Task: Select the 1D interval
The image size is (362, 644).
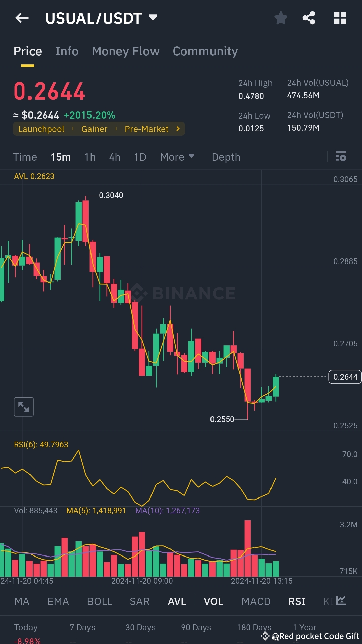Action: [x=140, y=157]
